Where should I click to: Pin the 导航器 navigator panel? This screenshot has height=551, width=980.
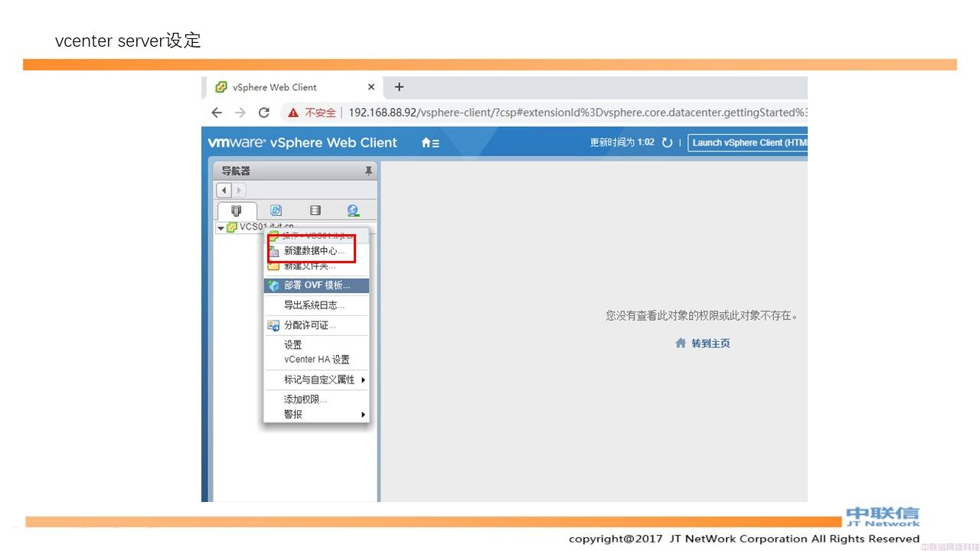(x=368, y=171)
